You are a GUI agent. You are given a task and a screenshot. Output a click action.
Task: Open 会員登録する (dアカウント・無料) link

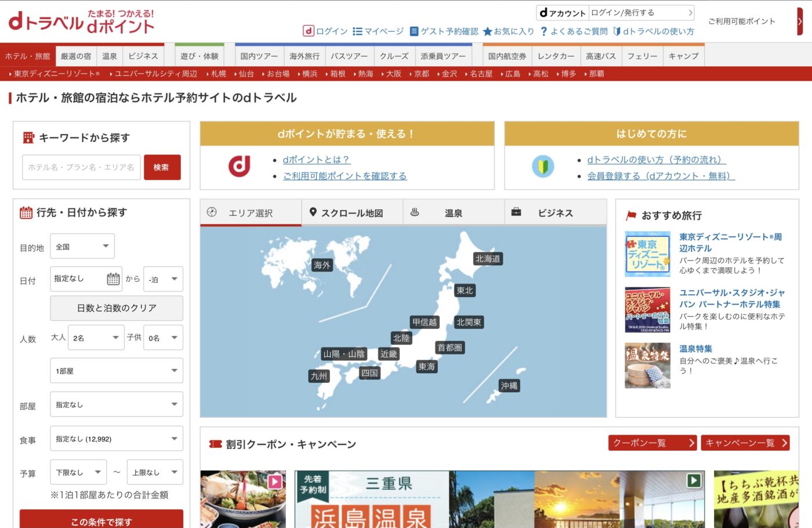click(x=661, y=176)
